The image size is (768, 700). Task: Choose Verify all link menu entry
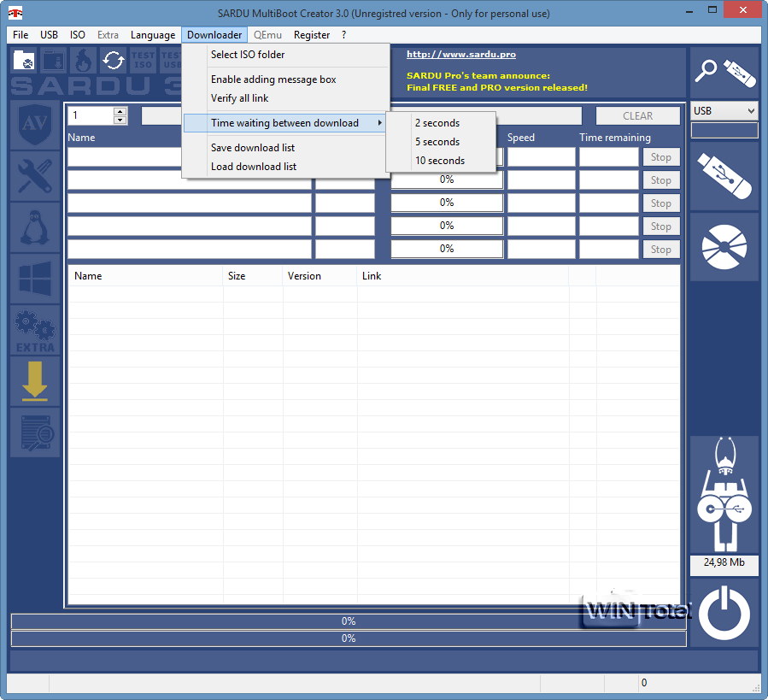click(x=286, y=98)
